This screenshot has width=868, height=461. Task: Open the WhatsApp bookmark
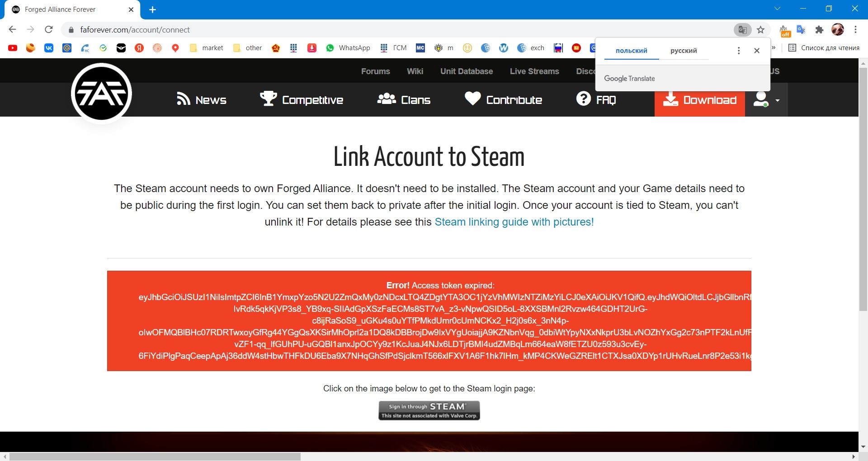click(348, 48)
